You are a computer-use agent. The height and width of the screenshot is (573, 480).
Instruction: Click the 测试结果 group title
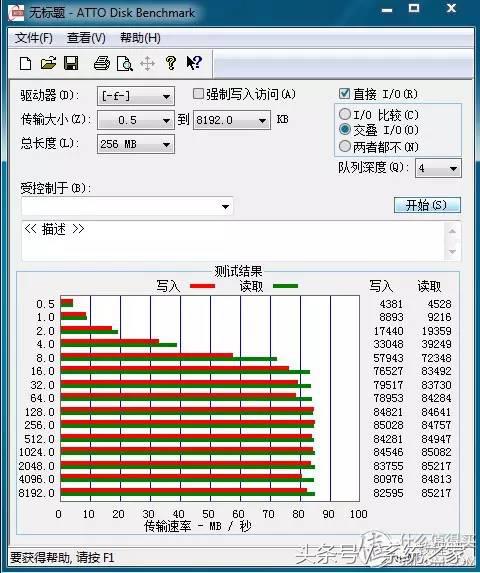coord(238,271)
